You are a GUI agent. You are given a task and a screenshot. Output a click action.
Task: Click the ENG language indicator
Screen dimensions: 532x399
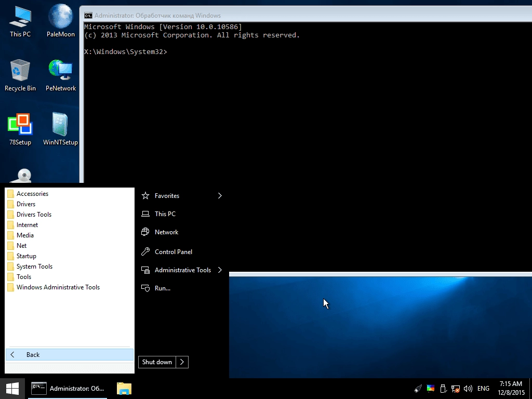click(x=483, y=389)
